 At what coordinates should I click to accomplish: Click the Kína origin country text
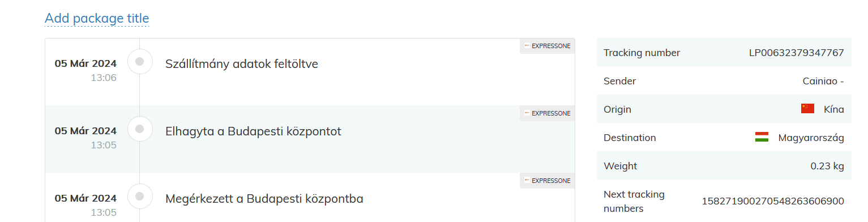834,109
